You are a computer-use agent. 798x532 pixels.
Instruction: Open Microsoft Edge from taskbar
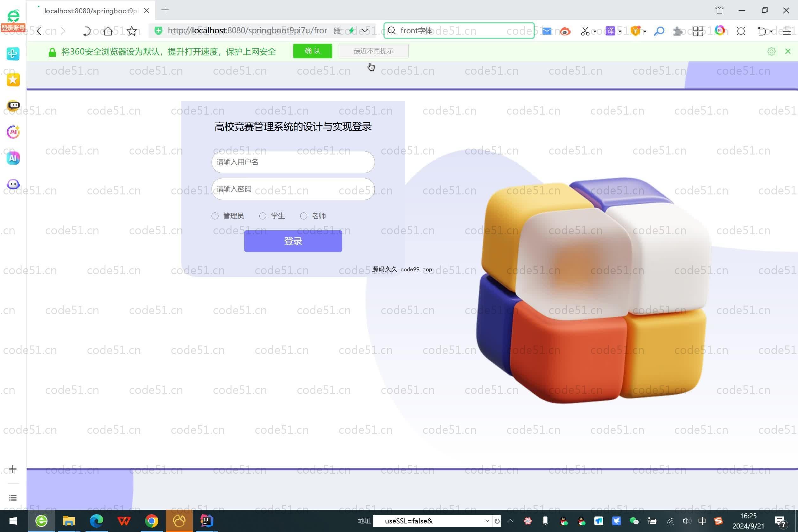(96, 521)
